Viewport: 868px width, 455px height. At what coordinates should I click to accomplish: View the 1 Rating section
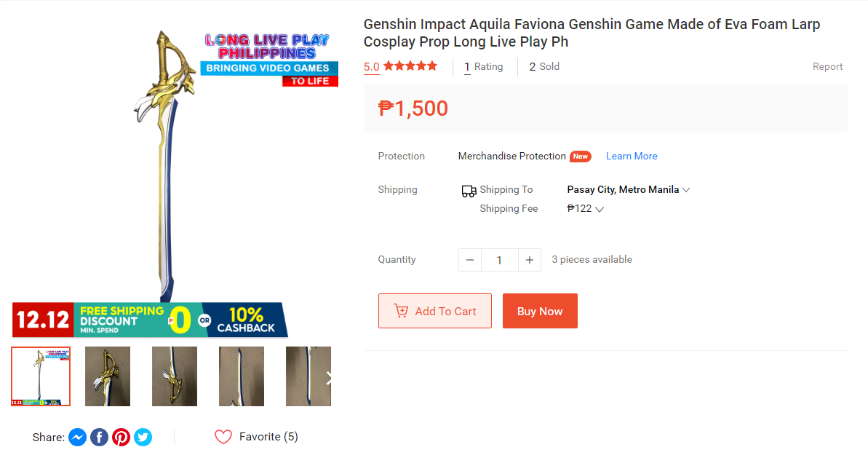point(484,67)
